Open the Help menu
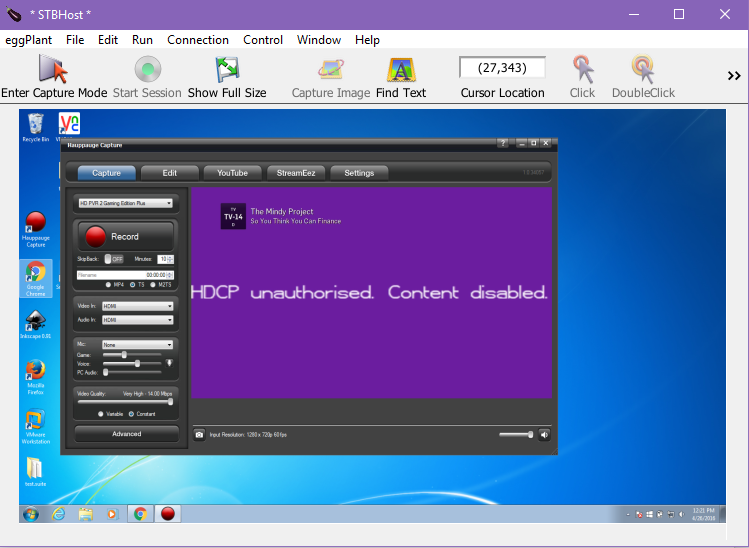749x548 pixels. pyautogui.click(x=367, y=40)
